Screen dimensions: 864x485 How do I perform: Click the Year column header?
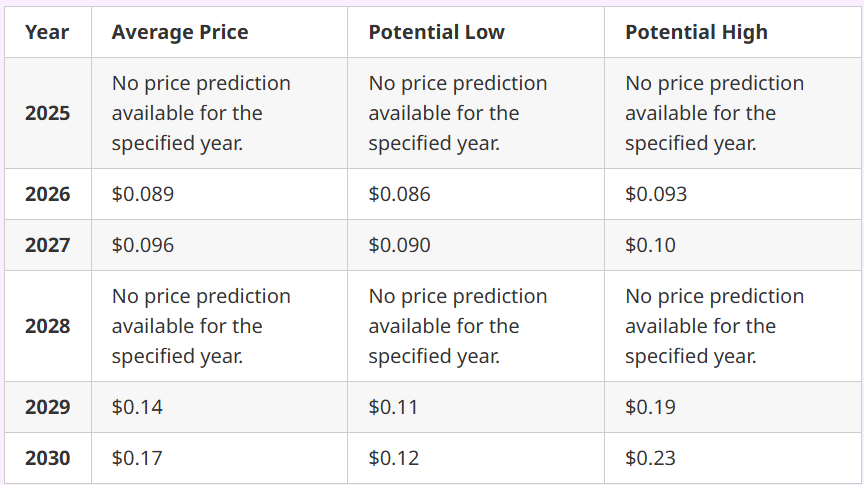[x=47, y=32]
